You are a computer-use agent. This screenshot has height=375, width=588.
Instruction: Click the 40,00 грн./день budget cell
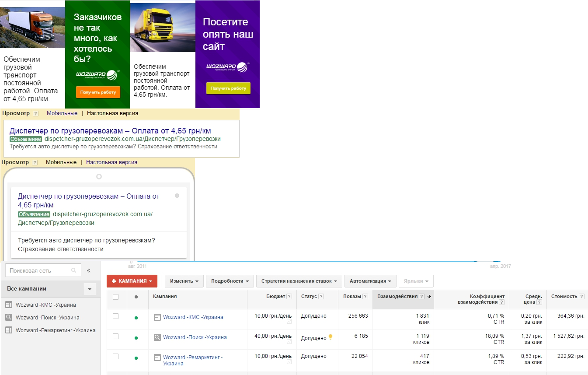point(273,336)
